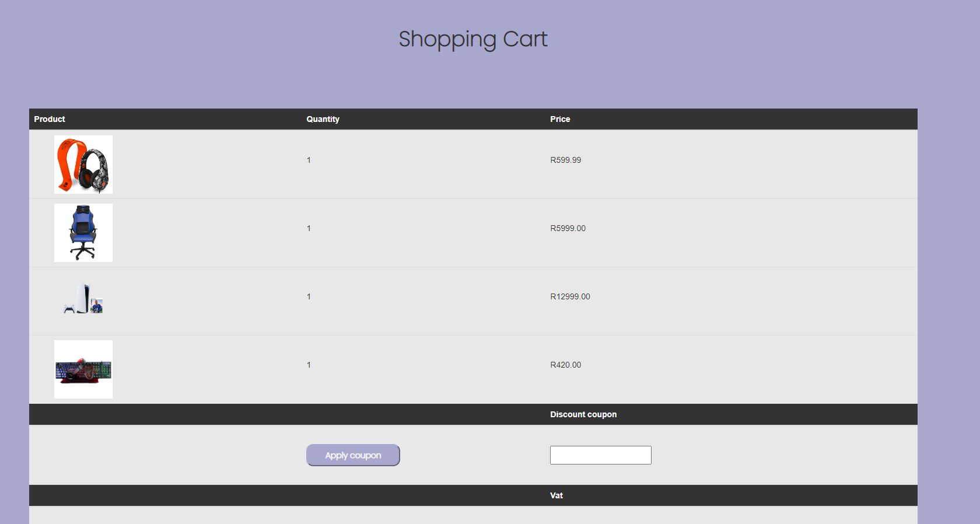Select the price R5999.00
Image resolution: width=980 pixels, height=524 pixels.
[x=568, y=228]
